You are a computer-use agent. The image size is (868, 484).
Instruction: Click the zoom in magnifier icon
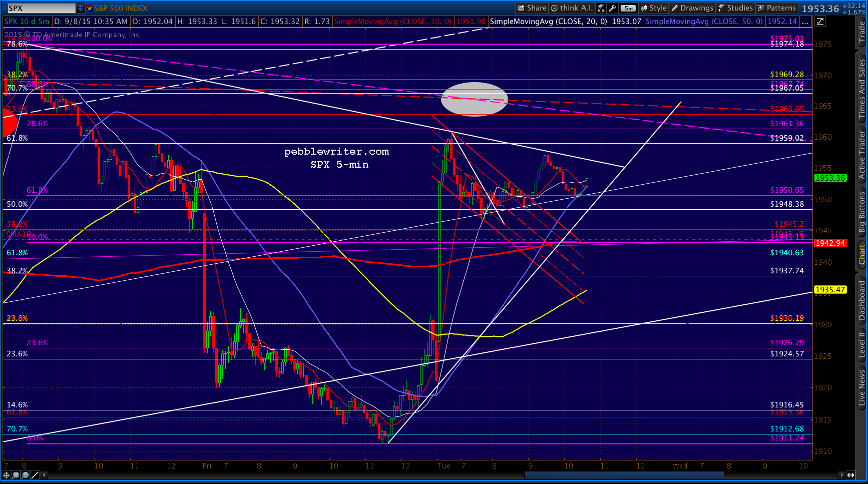pyautogui.click(x=16, y=475)
